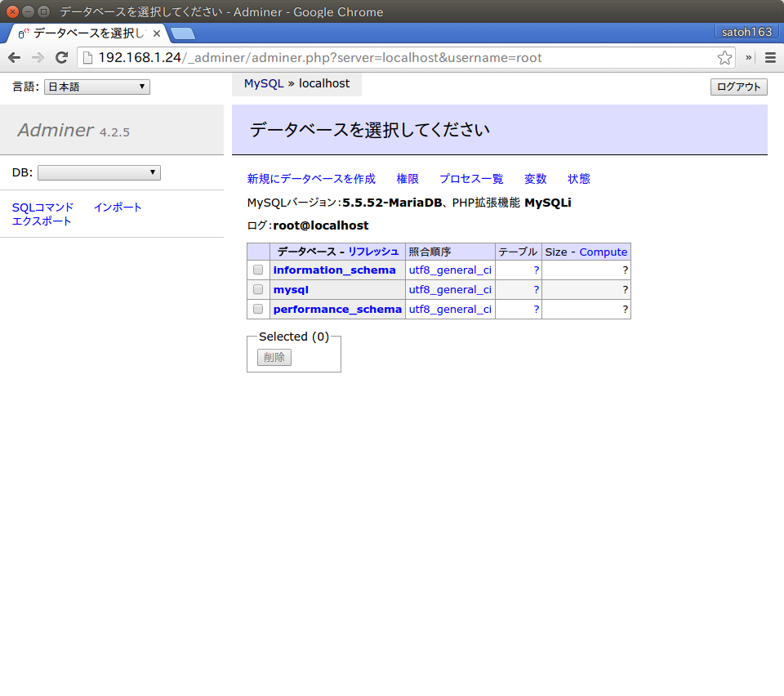Image resolution: width=784 pixels, height=696 pixels.
Task: Click the Adminer 4.2.5 logo heading
Action: pyautogui.click(x=73, y=130)
